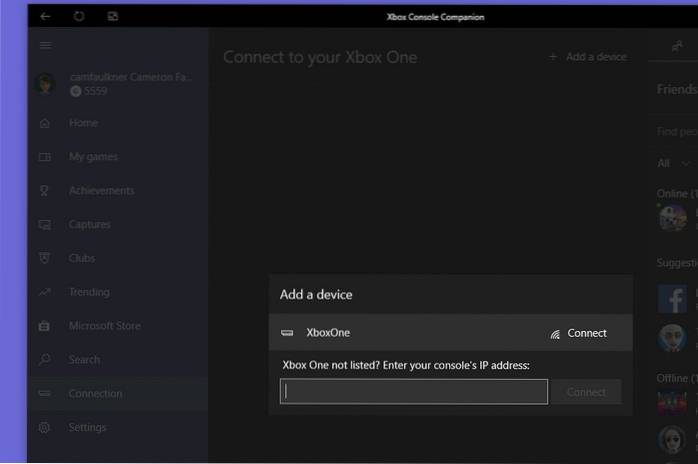The width and height of the screenshot is (698, 464).
Task: Click the Achievements trophy icon
Action: (45, 191)
